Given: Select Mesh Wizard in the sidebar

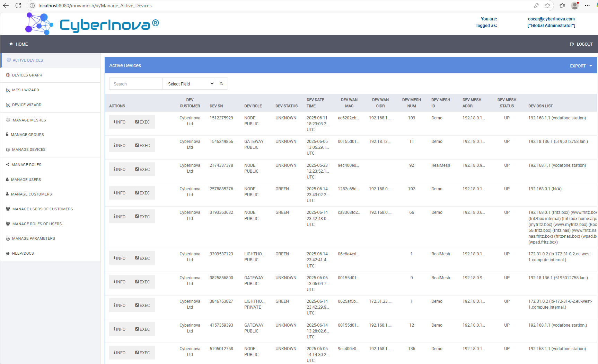Looking at the screenshot, I should coord(25,90).
